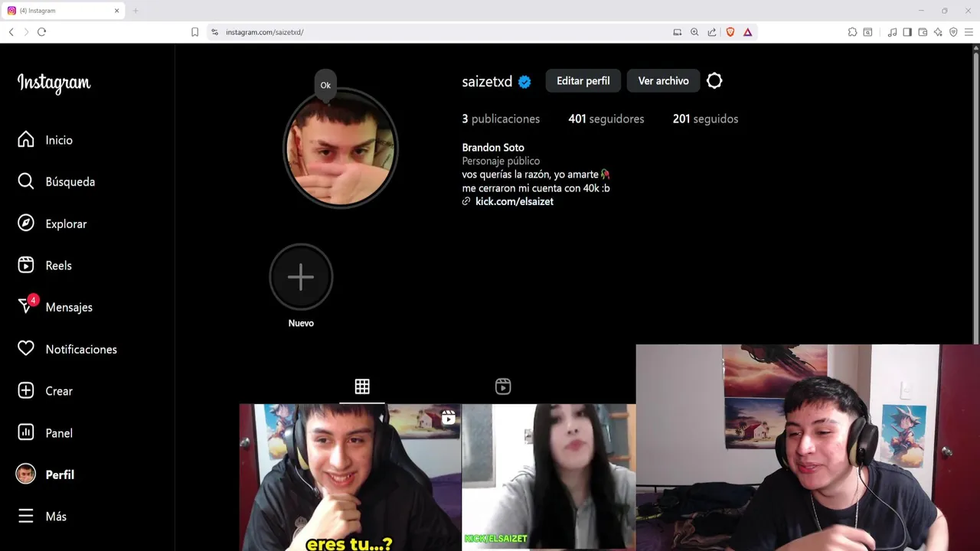Screen dimensions: 980x551
Task: Open the Leo AI sparkle icon
Action: pos(938,32)
